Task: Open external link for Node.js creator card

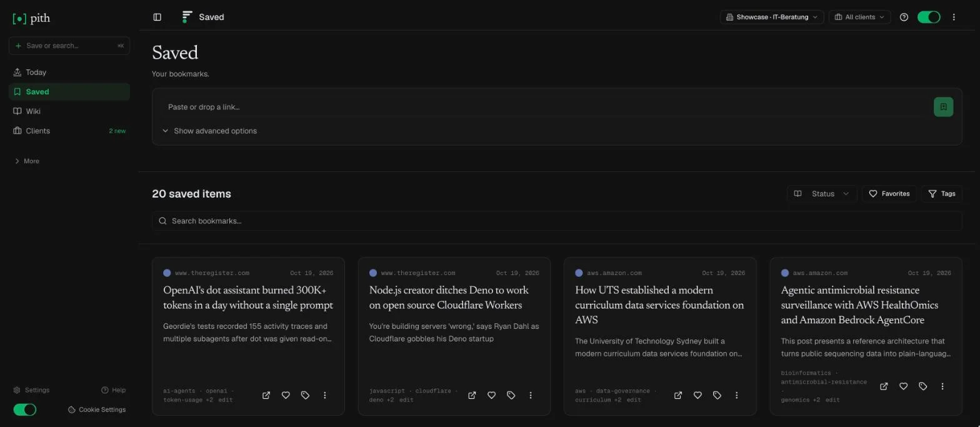Action: coord(472,395)
